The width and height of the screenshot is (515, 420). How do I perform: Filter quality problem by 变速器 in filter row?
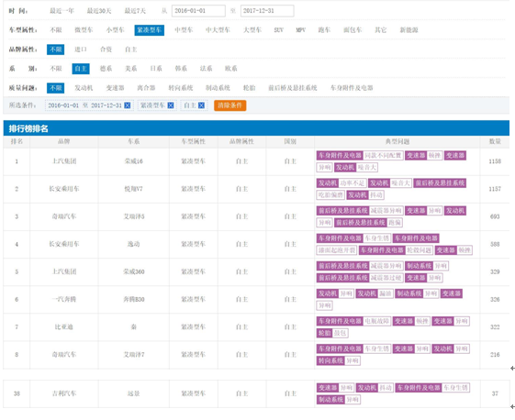[116, 88]
